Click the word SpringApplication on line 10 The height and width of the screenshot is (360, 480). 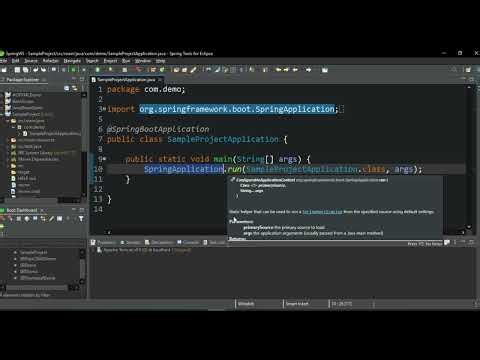click(x=184, y=169)
